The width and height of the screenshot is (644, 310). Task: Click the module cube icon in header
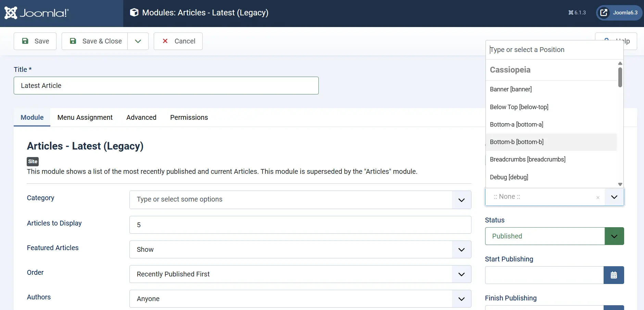click(134, 13)
